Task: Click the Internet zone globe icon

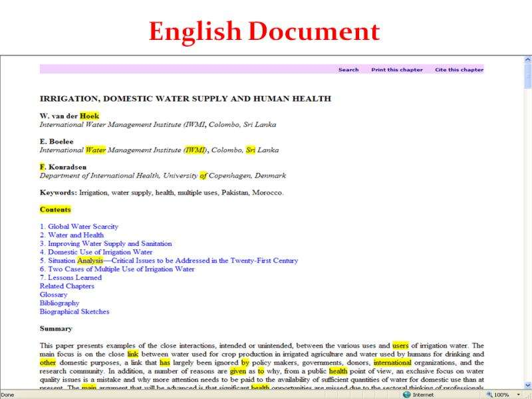Action: pos(406,394)
